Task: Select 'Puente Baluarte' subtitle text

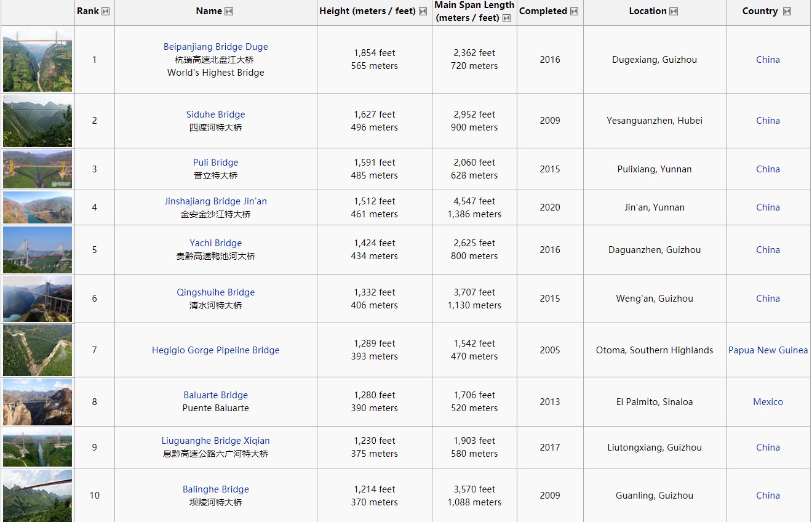Action: 216,408
